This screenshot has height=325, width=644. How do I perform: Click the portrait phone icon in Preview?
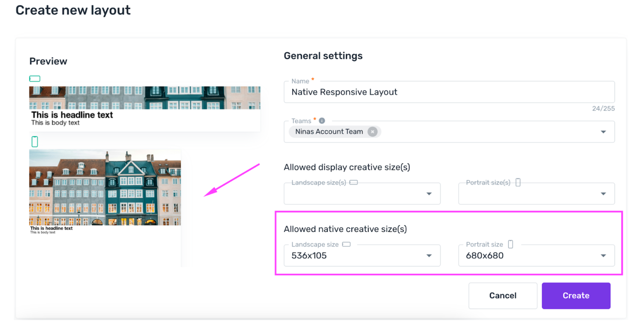(35, 142)
